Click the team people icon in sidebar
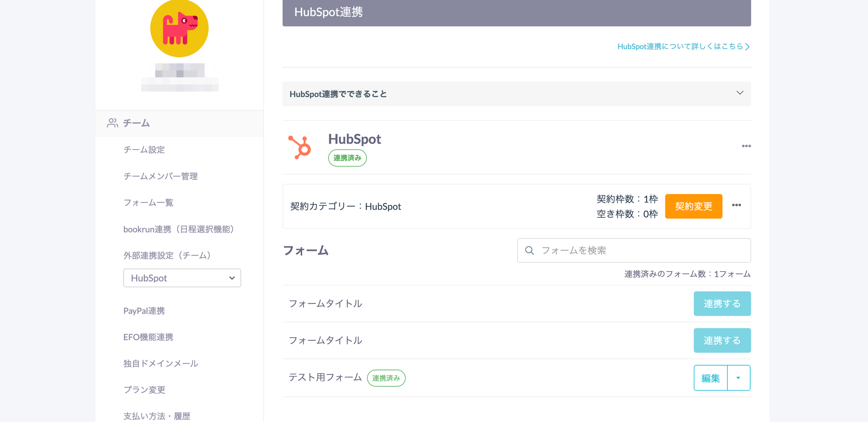The image size is (868, 422). [x=112, y=123]
